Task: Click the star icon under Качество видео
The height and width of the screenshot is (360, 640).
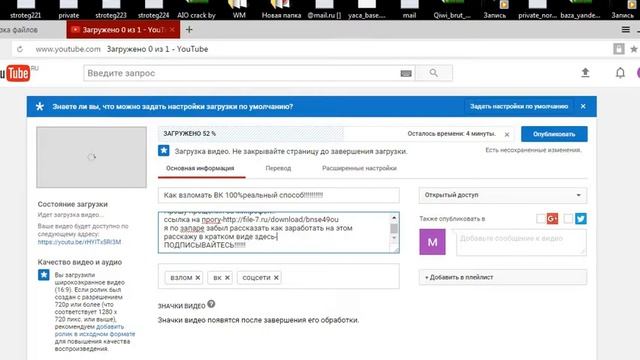Action: [44, 275]
